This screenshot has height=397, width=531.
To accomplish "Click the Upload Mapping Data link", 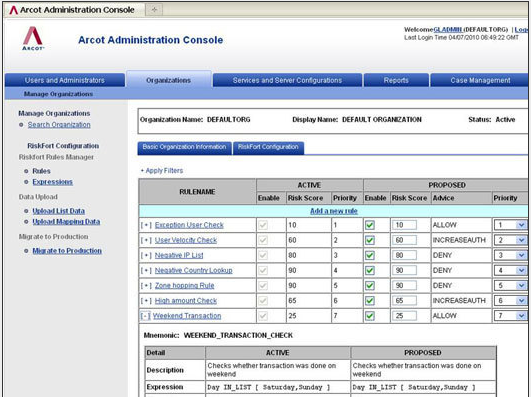I will [x=66, y=222].
